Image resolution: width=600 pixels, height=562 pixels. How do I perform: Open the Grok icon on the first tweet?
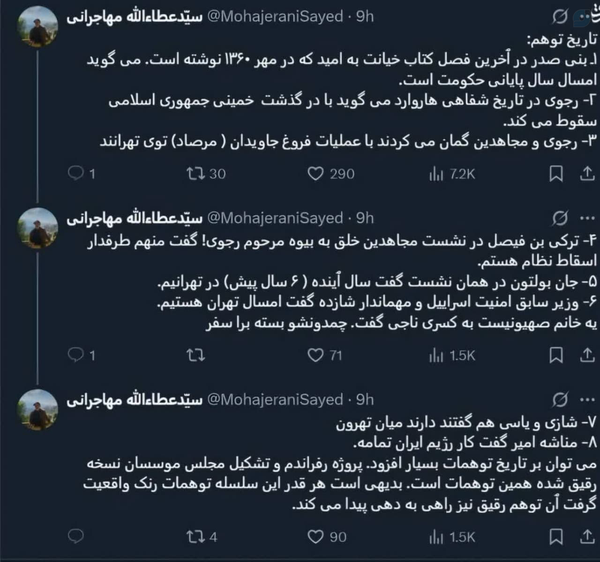(x=558, y=19)
